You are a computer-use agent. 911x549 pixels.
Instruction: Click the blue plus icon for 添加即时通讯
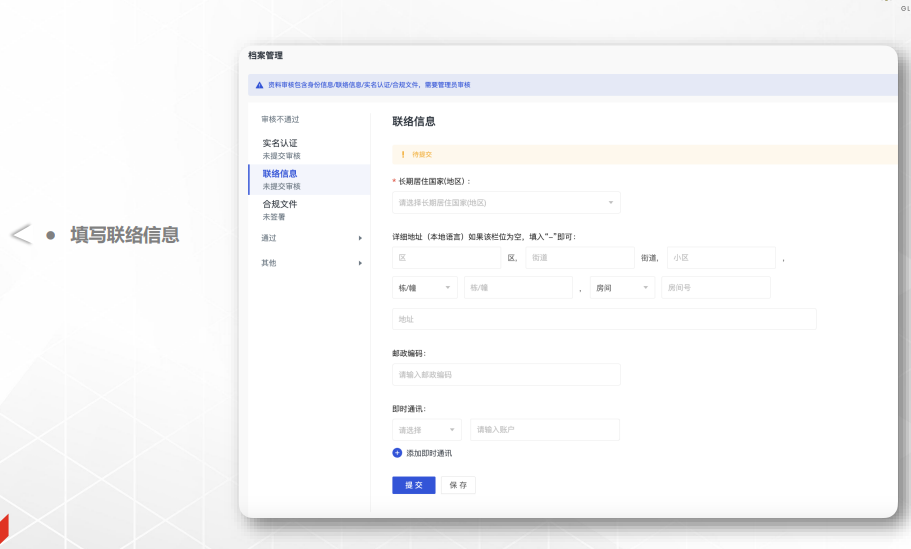coord(397,453)
